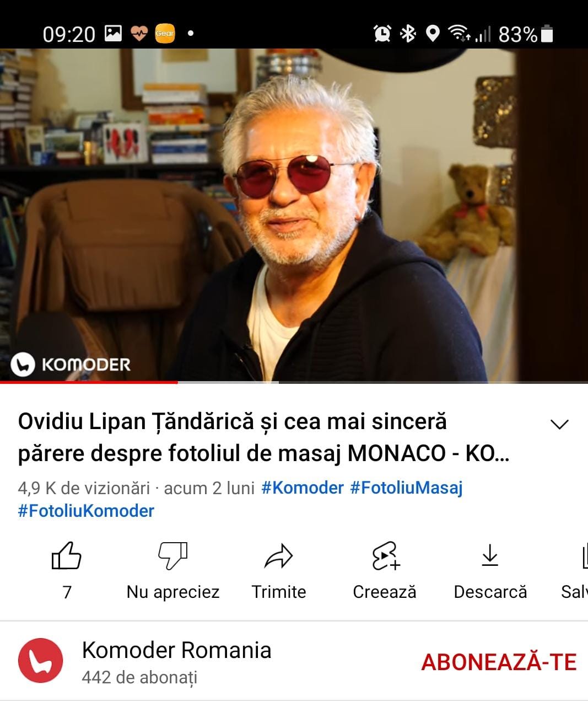Screen dimensions: 588x701
Task: Tap the alarm clock status icon
Action: coord(382,34)
